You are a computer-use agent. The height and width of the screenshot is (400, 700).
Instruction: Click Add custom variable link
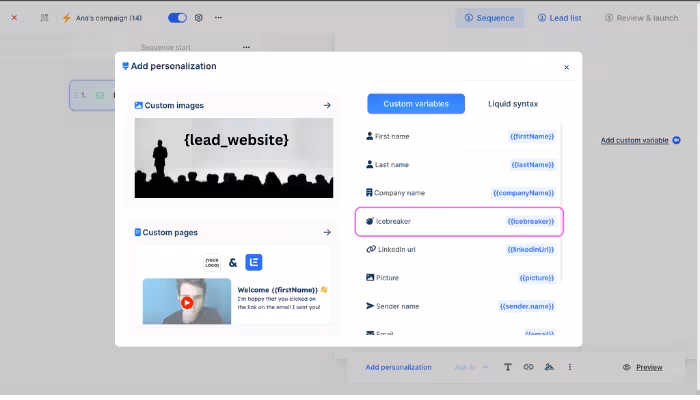point(634,141)
